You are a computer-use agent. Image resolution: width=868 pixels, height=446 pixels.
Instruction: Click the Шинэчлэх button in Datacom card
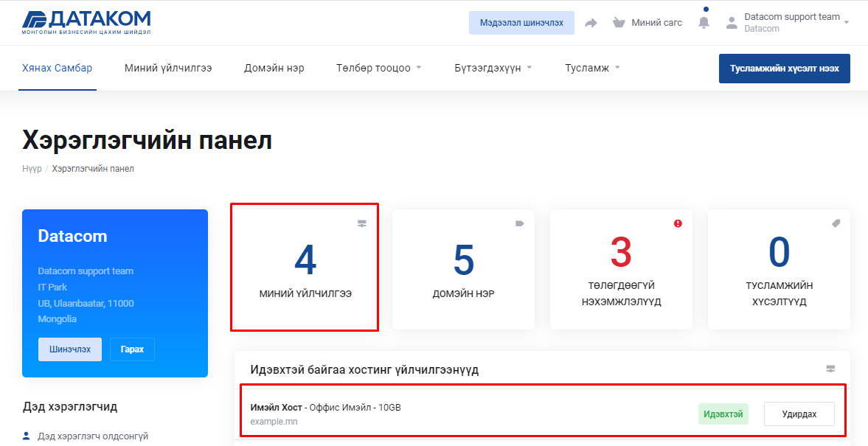coord(70,349)
